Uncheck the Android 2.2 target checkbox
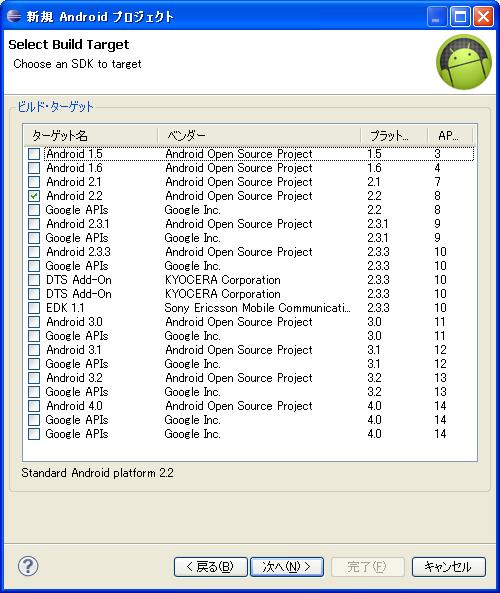500x593 pixels. point(34,196)
